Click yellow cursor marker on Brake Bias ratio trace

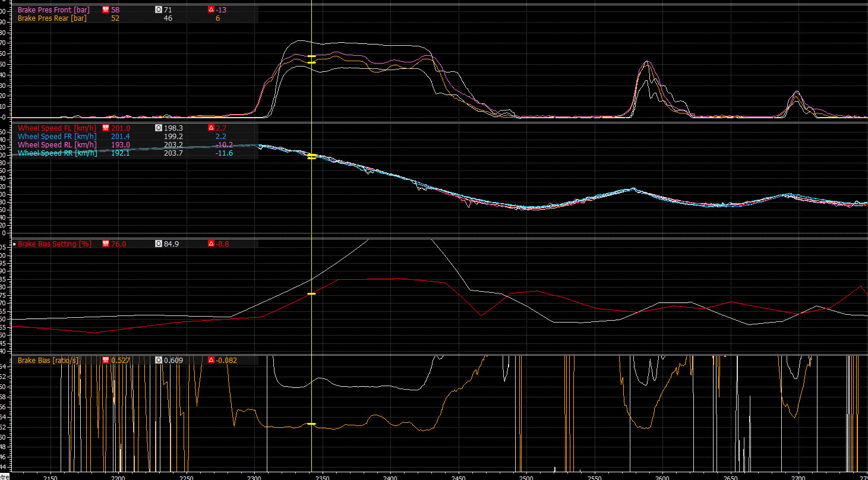312,424
